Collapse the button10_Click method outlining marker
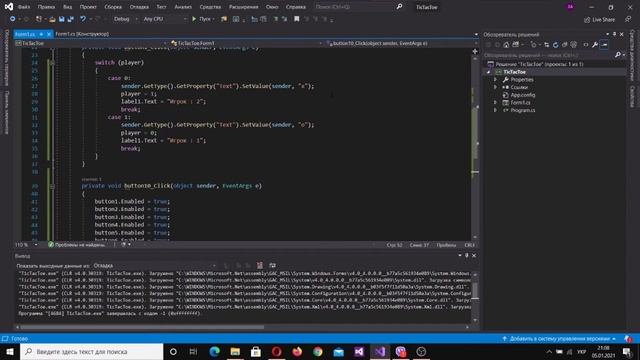The height and width of the screenshot is (360, 640). click(52, 186)
